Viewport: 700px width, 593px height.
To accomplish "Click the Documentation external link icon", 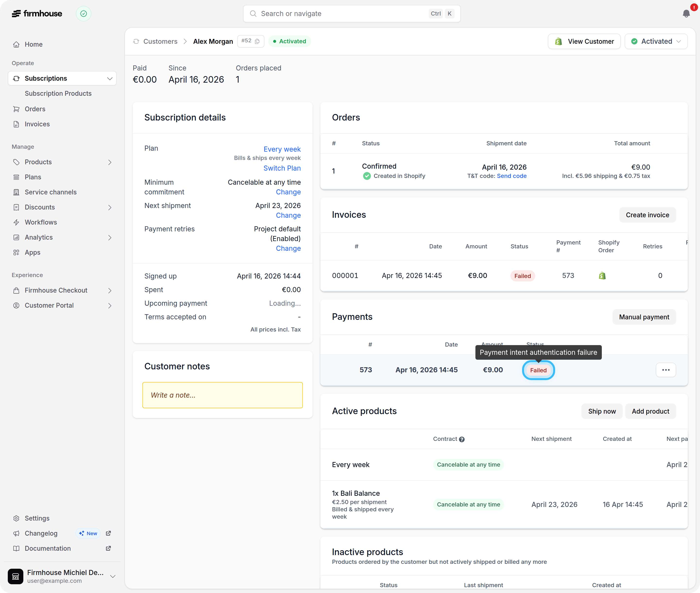I will 108,549.
